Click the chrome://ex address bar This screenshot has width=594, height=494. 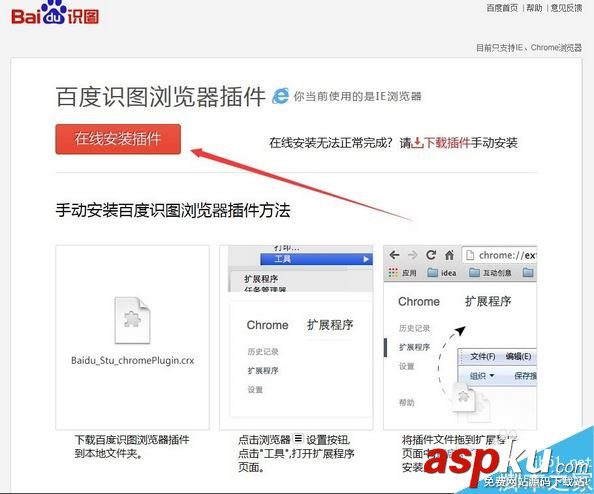click(x=499, y=255)
